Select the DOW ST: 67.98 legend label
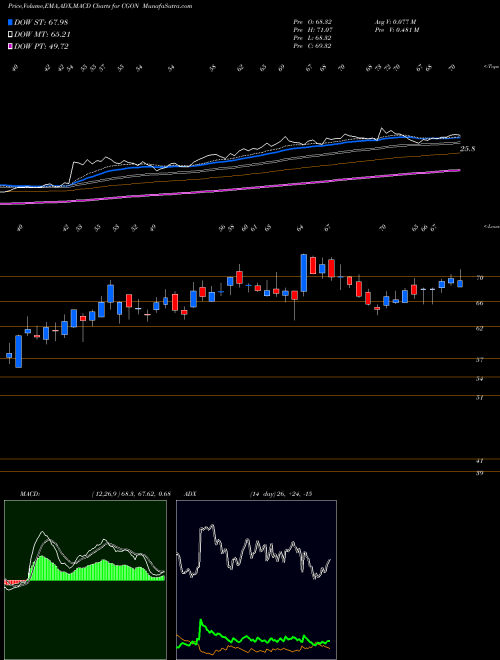Viewport: 500px width, 660px height. 41,22
